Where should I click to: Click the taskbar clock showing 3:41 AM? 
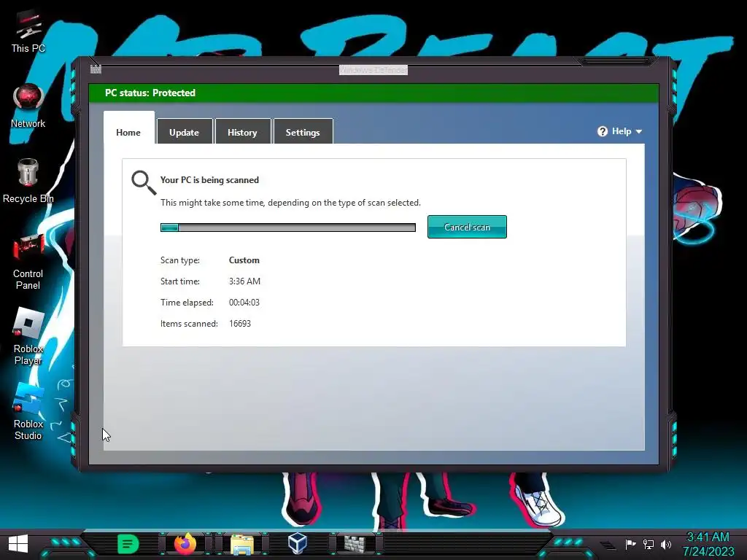[x=708, y=537]
